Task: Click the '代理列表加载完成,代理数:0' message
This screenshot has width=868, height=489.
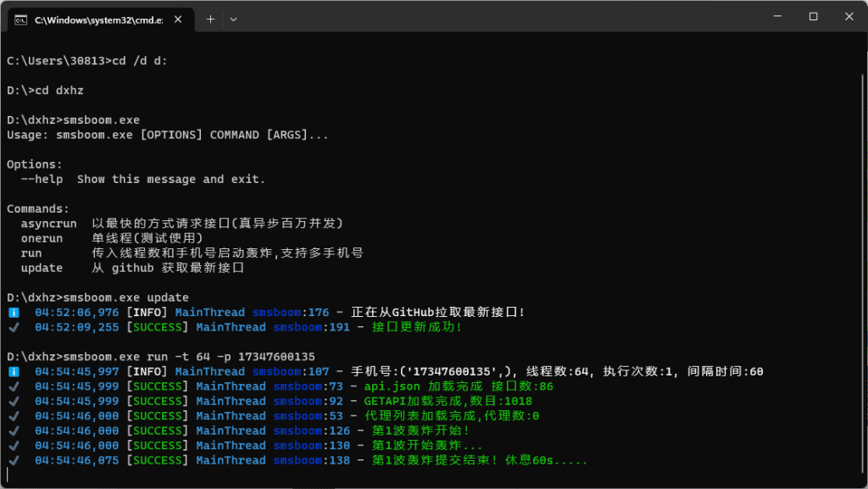Action: (x=452, y=416)
